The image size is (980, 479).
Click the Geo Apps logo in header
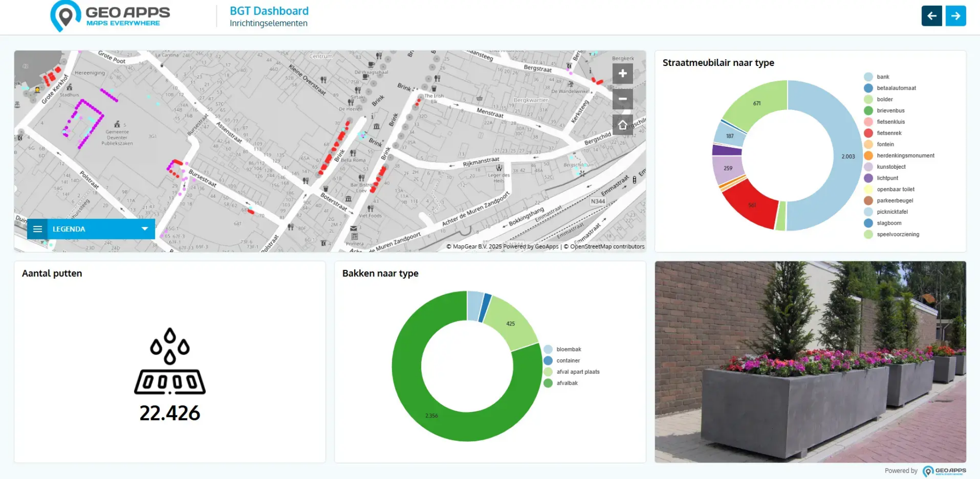[111, 16]
